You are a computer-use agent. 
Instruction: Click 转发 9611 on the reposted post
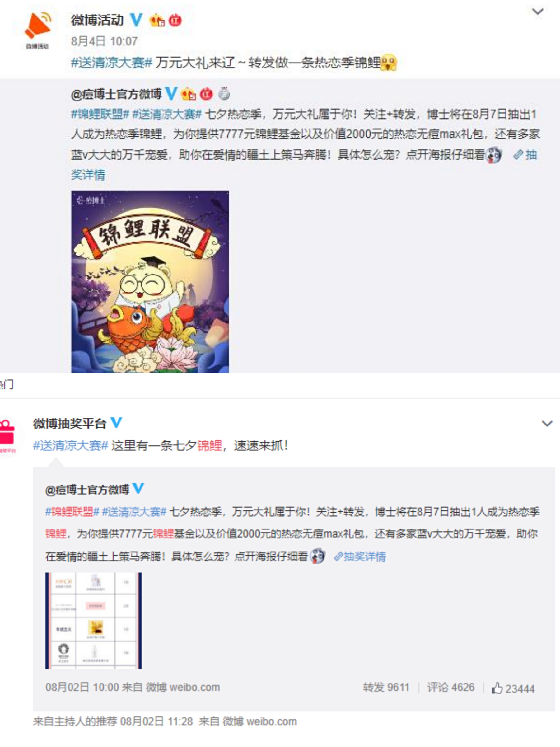(x=386, y=688)
